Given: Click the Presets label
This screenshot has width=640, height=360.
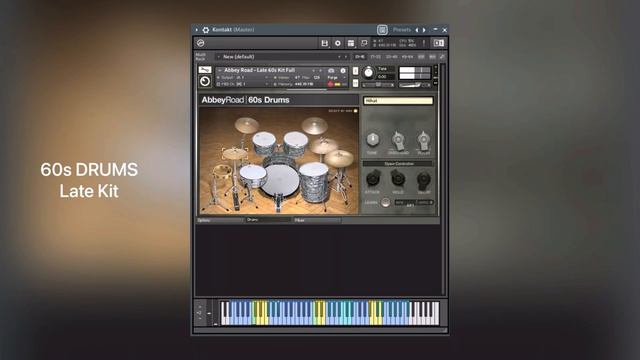Looking at the screenshot, I should pos(402,29).
